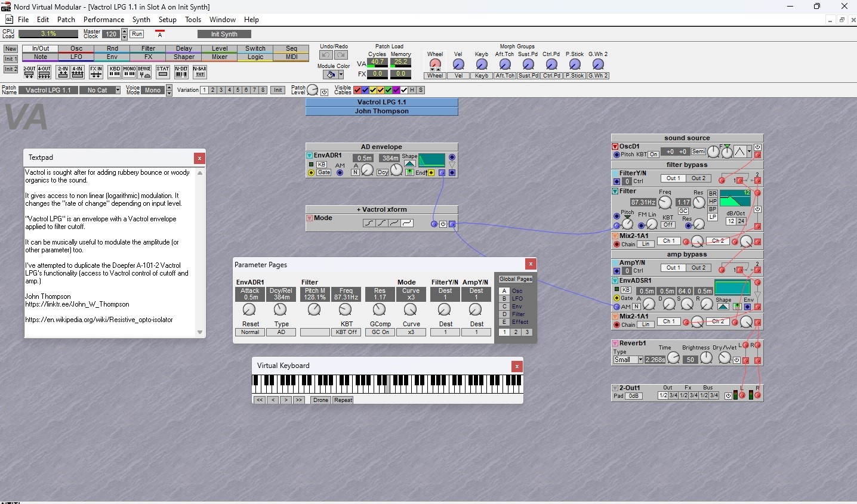Viewport: 857px width, 504px height.
Task: Toggle the 2-Out1 mute power button
Action: coord(728,395)
